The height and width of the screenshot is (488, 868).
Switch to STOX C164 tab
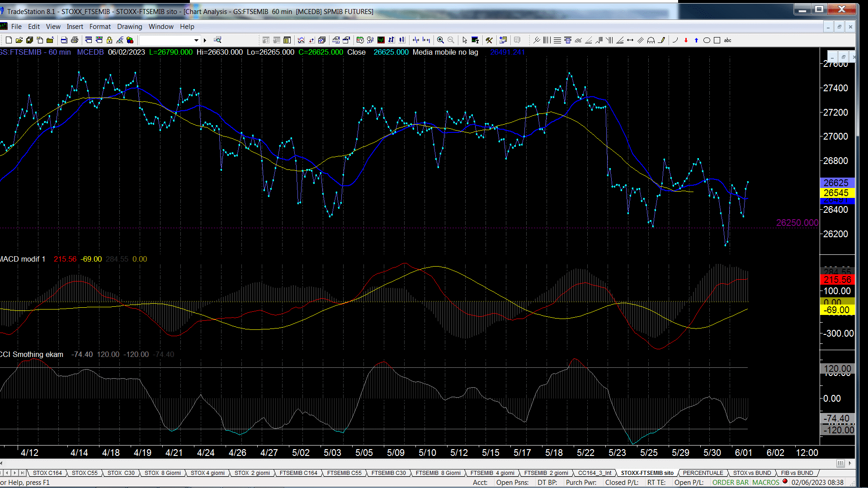[x=47, y=473]
